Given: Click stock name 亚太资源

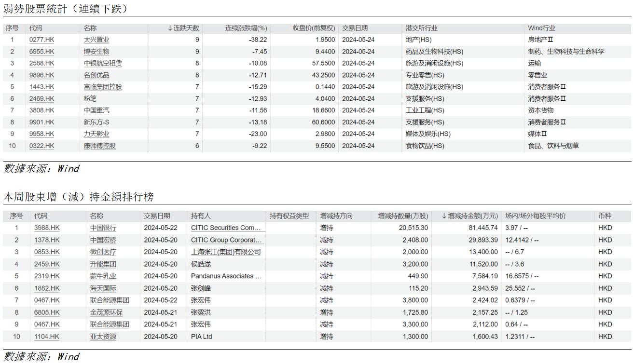Looking at the screenshot, I should point(103,337).
